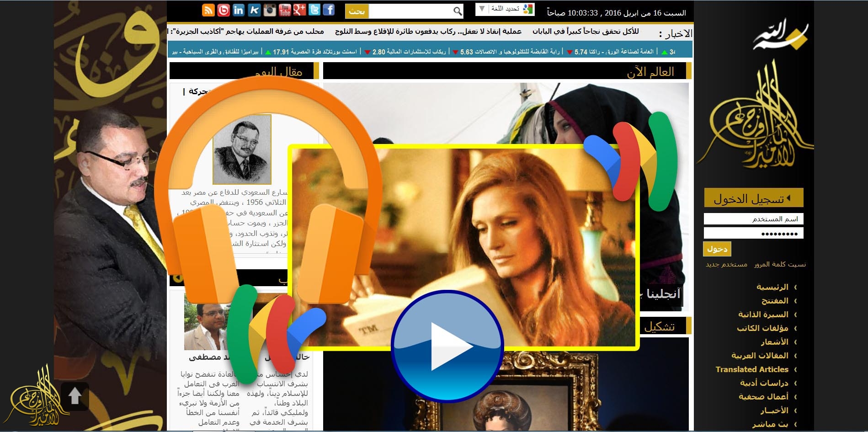Open مستخدم جديد registration link
The width and height of the screenshot is (868, 432).
click(726, 264)
